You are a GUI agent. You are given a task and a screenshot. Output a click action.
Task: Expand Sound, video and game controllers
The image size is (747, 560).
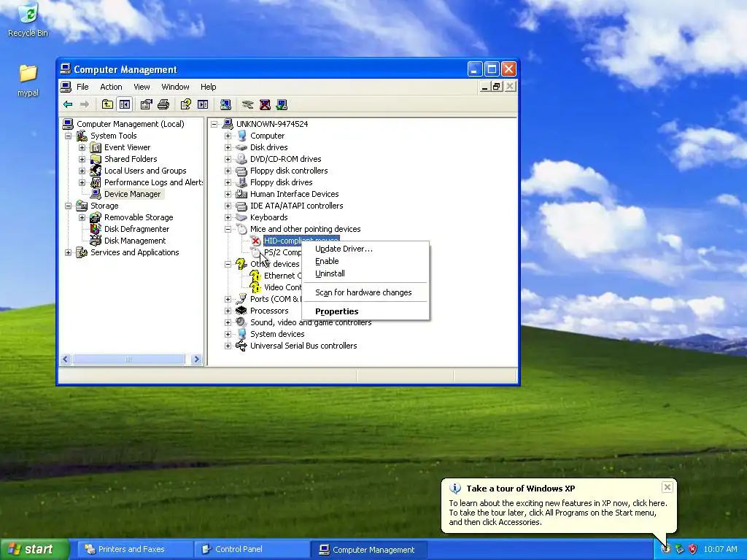click(x=228, y=322)
